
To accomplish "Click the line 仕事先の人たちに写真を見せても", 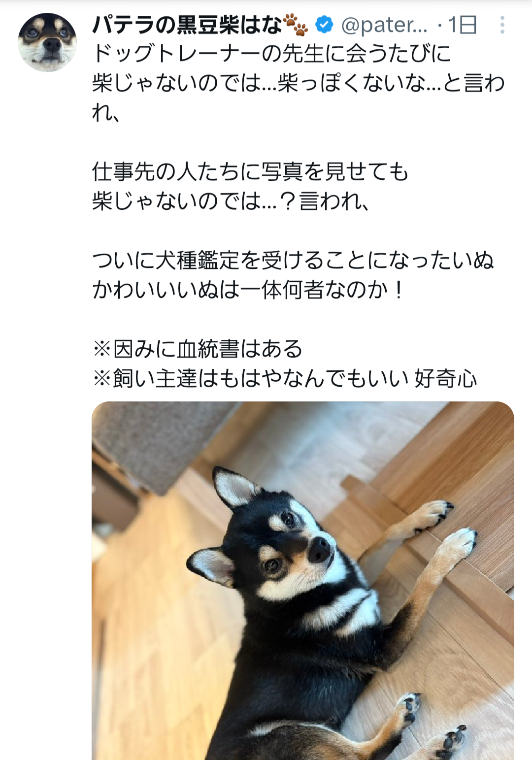I will 250,172.
